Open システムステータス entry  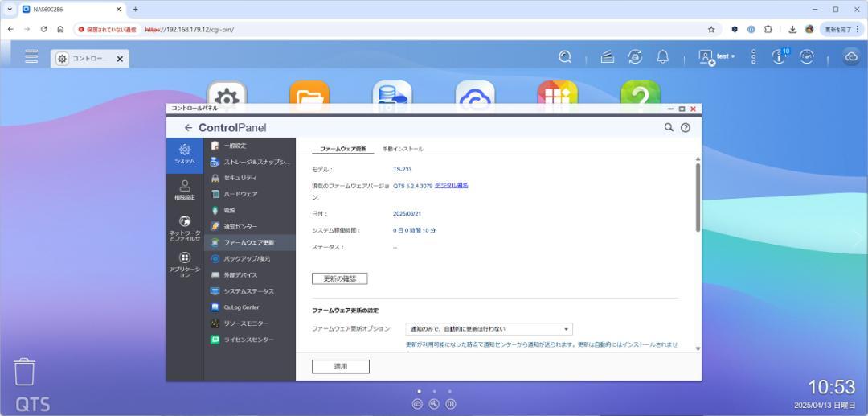250,290
